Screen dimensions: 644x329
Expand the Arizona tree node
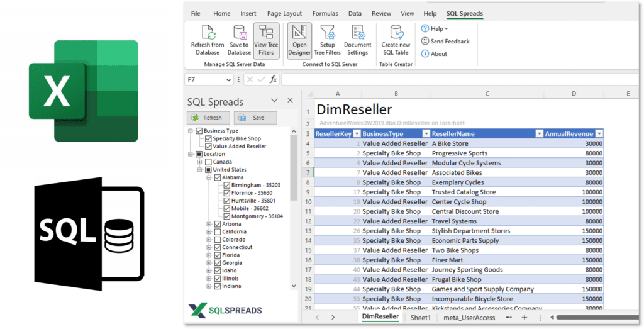click(x=209, y=225)
